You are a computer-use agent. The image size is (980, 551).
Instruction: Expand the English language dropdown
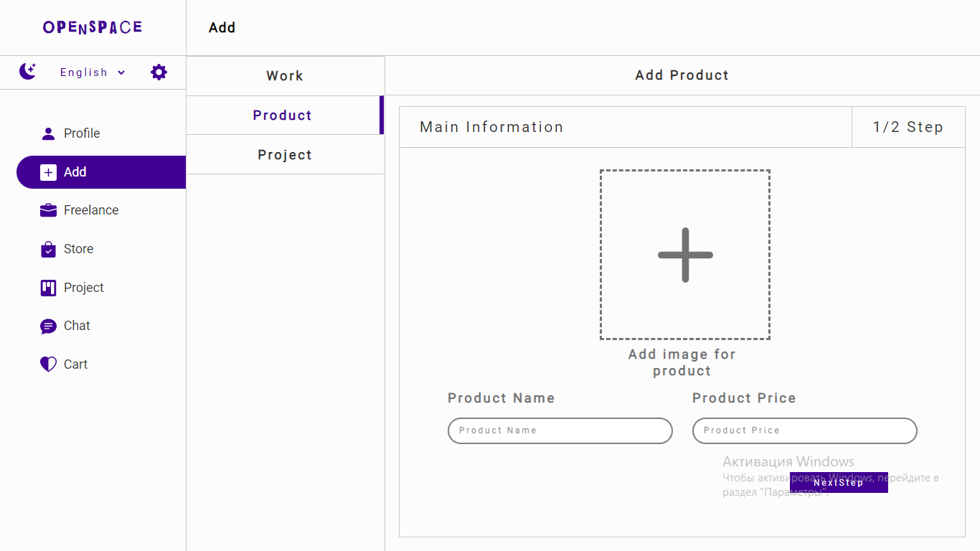[93, 72]
